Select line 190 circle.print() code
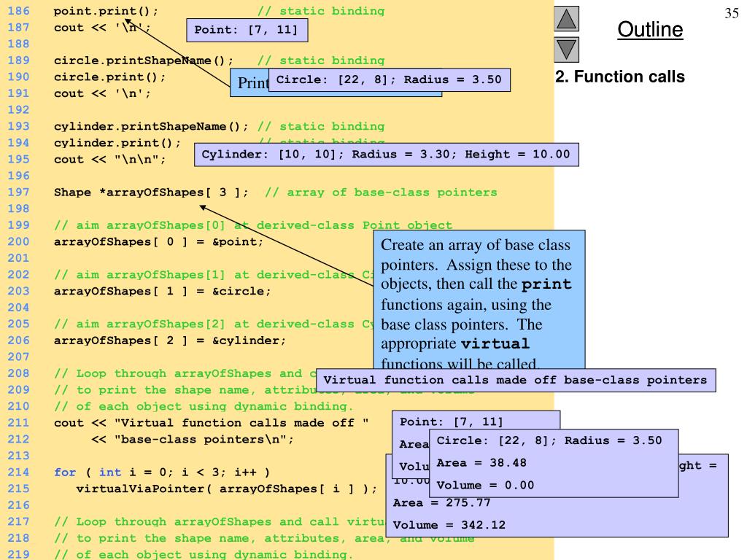Screen dimensions: 747x560 pyautogui.click(x=109, y=77)
